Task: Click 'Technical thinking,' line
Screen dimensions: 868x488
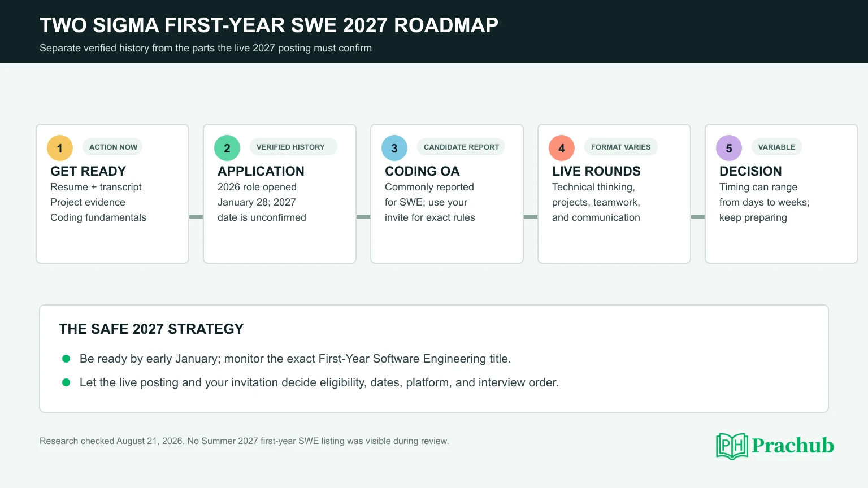Action: pyautogui.click(x=593, y=187)
